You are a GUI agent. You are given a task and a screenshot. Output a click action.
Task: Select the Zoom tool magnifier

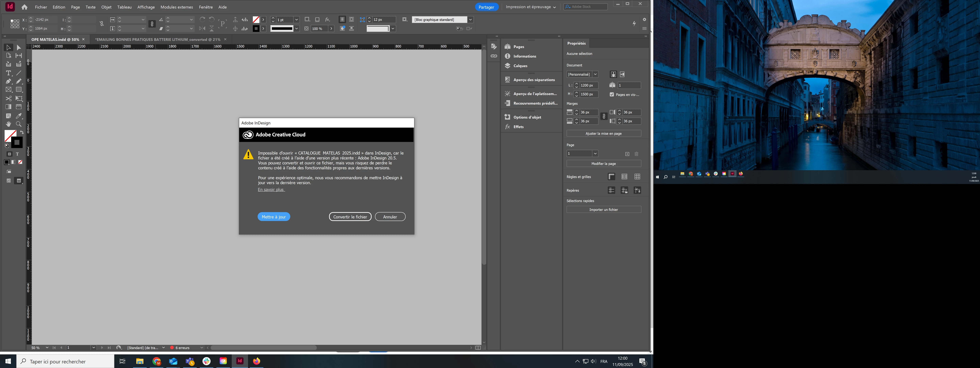coord(19,124)
